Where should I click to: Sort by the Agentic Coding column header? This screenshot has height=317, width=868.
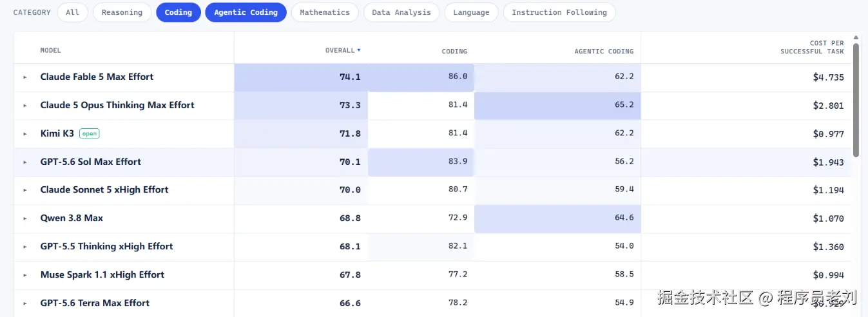(604, 51)
